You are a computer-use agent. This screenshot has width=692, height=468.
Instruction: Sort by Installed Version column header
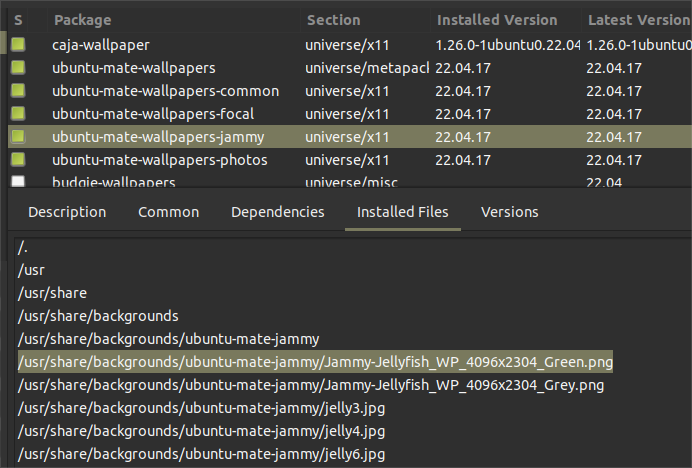pyautogui.click(x=497, y=20)
